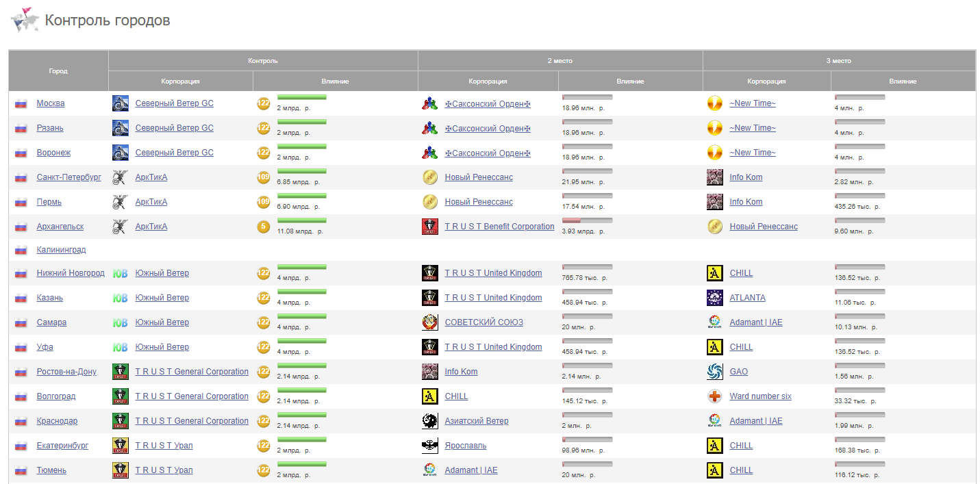Click the Азиатский Ветер logo
Image resolution: width=980 pixels, height=484 pixels.
click(x=429, y=421)
